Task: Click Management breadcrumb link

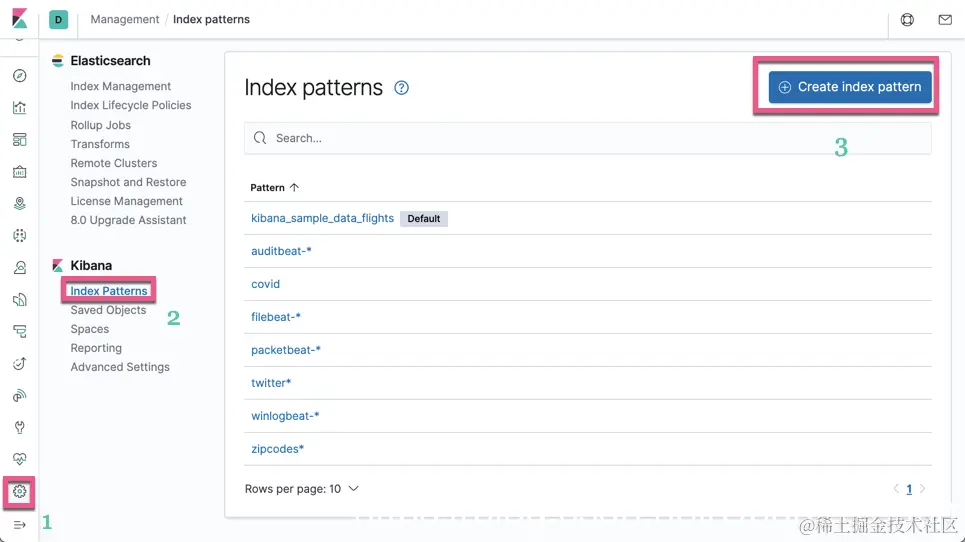Action: pyautogui.click(x=125, y=19)
